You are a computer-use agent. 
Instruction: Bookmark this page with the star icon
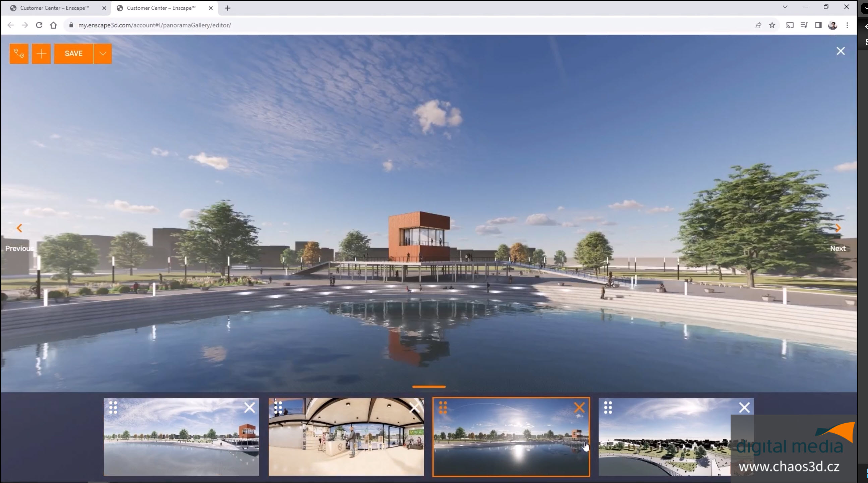click(772, 25)
